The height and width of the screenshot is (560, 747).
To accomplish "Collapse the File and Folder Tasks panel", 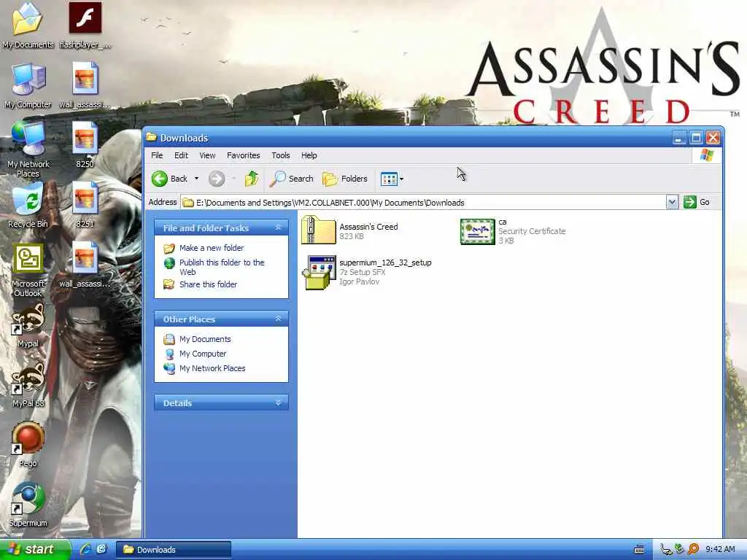I will (278, 227).
